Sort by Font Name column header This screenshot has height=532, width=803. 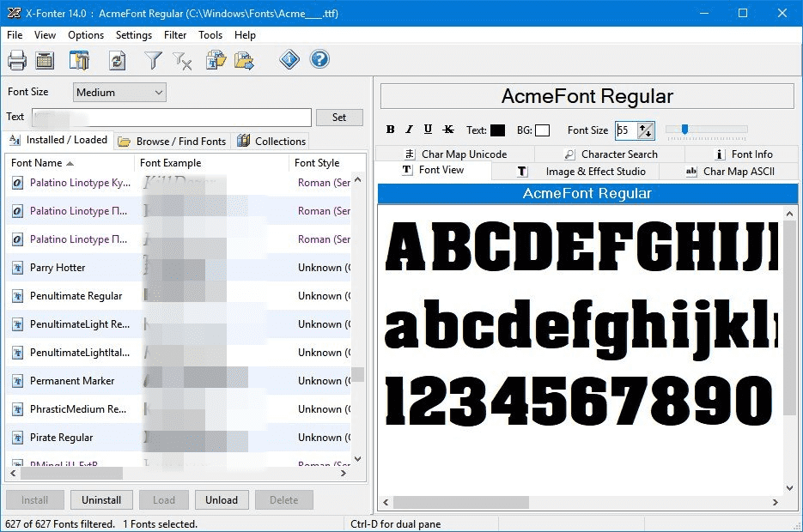click(70, 163)
